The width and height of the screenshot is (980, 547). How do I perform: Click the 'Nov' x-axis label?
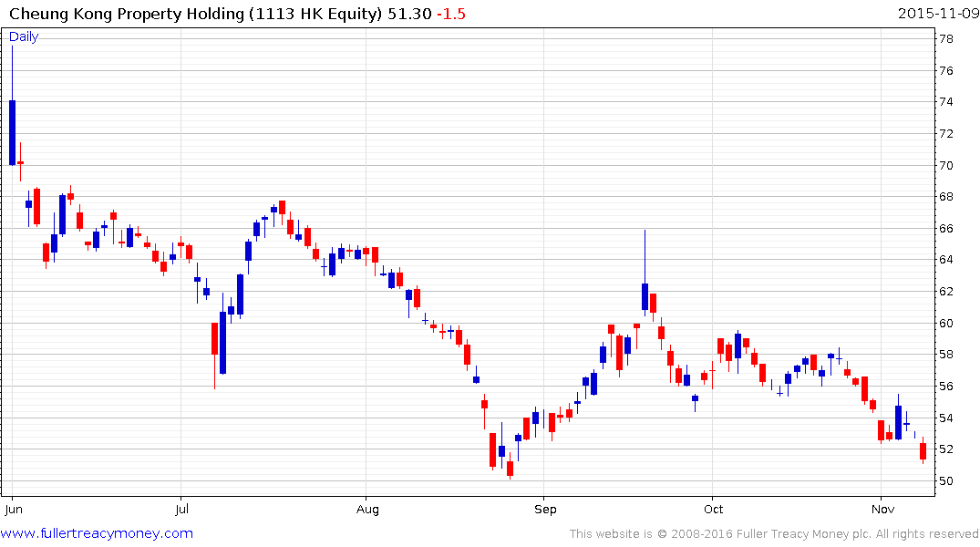click(882, 509)
